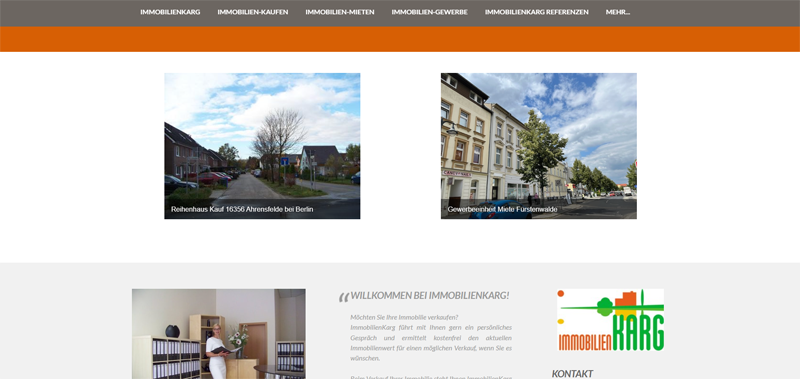Go to IMMOBILIEN-KAUFEN page

[253, 12]
